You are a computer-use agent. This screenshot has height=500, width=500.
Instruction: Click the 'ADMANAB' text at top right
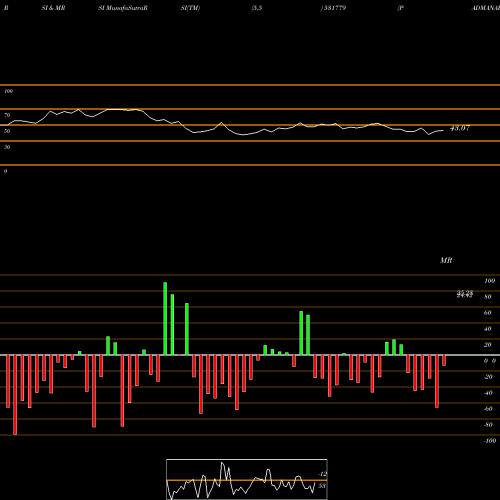[x=486, y=8]
